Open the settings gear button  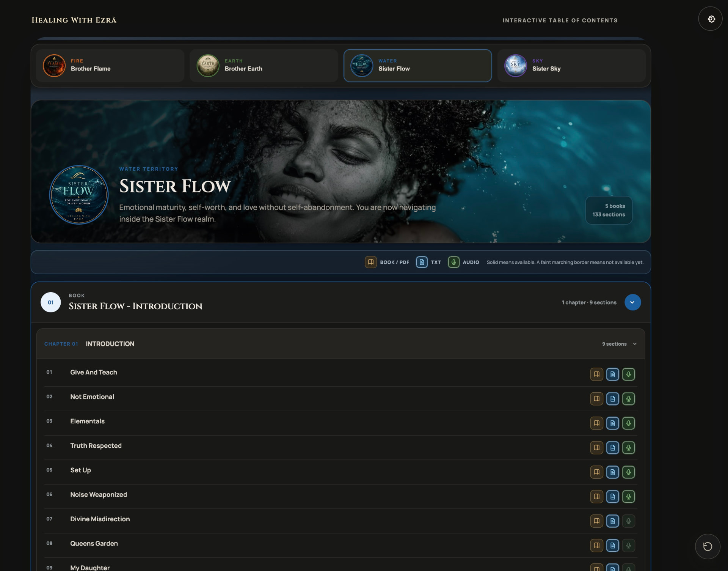[710, 19]
